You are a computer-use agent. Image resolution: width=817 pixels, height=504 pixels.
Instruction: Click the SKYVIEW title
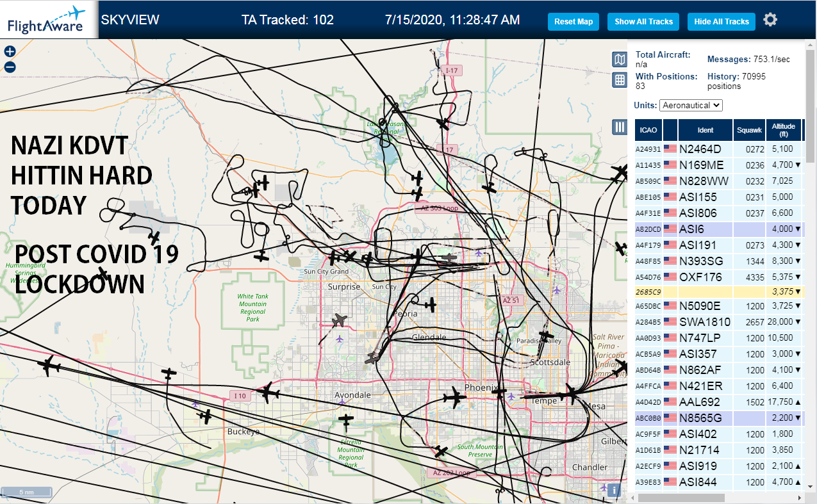(130, 20)
